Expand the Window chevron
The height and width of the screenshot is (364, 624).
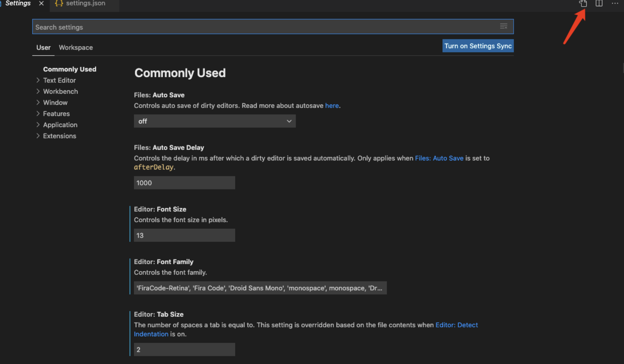(x=38, y=102)
